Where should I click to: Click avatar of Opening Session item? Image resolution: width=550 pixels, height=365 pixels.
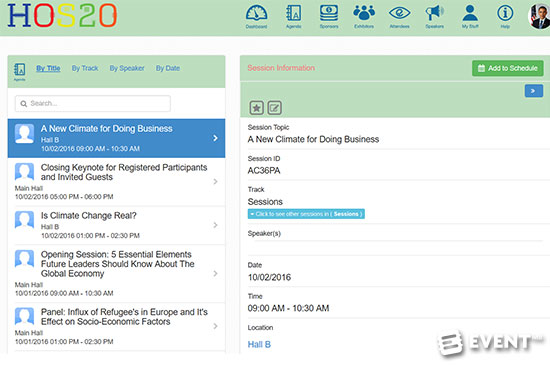click(24, 259)
